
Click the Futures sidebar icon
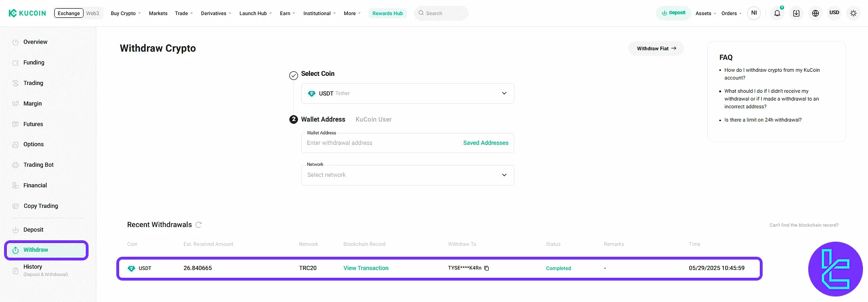[x=16, y=124]
